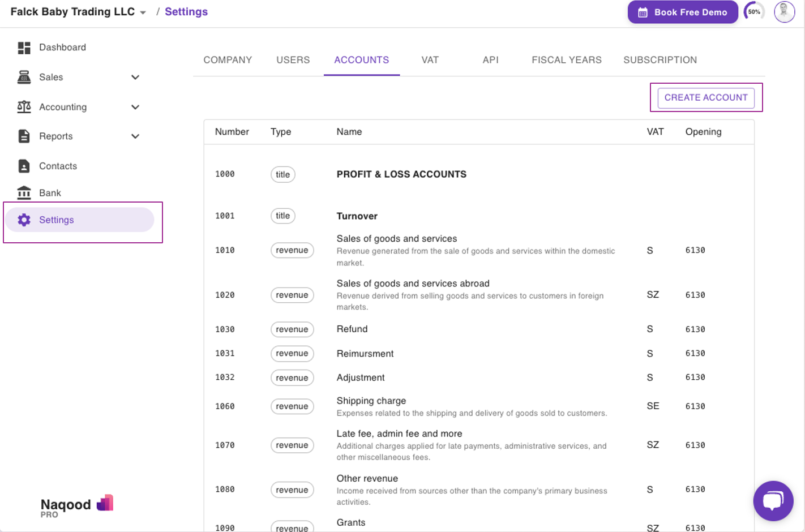The height and width of the screenshot is (532, 805).
Task: Open the user profile avatar
Action: click(x=784, y=12)
